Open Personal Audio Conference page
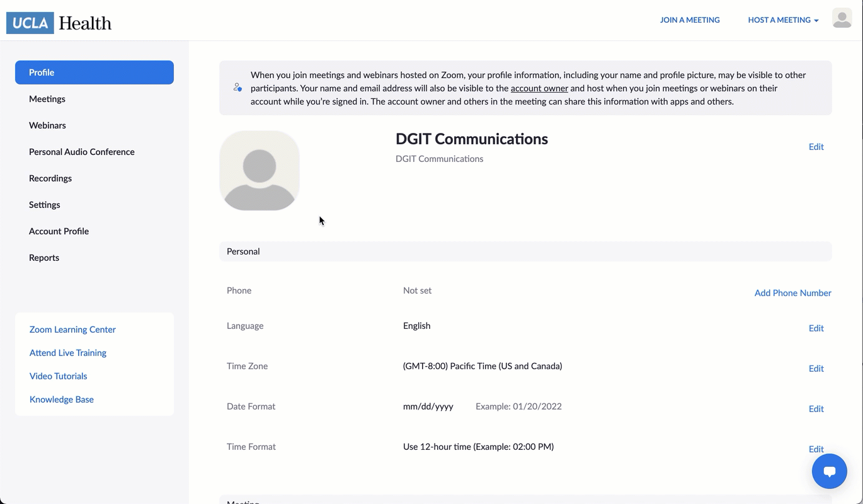 (x=82, y=152)
